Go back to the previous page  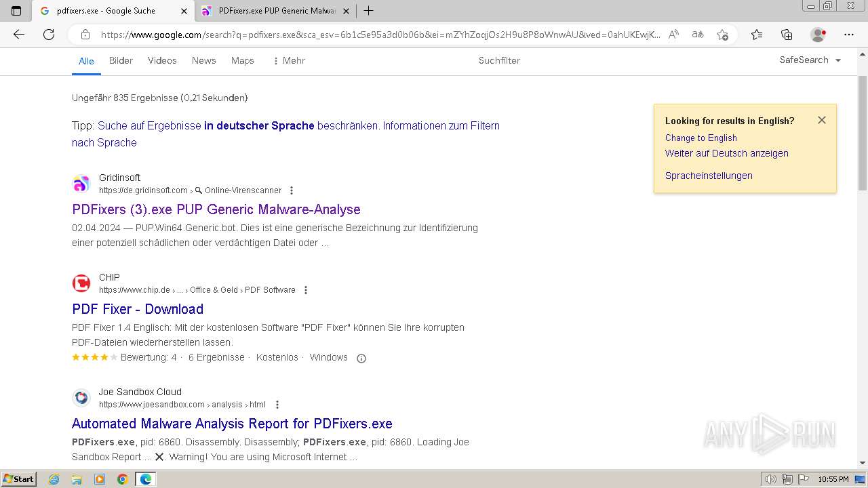(x=19, y=35)
